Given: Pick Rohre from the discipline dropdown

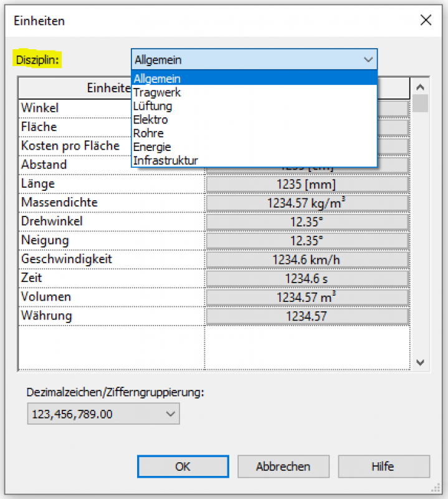Looking at the screenshot, I should (x=148, y=133).
